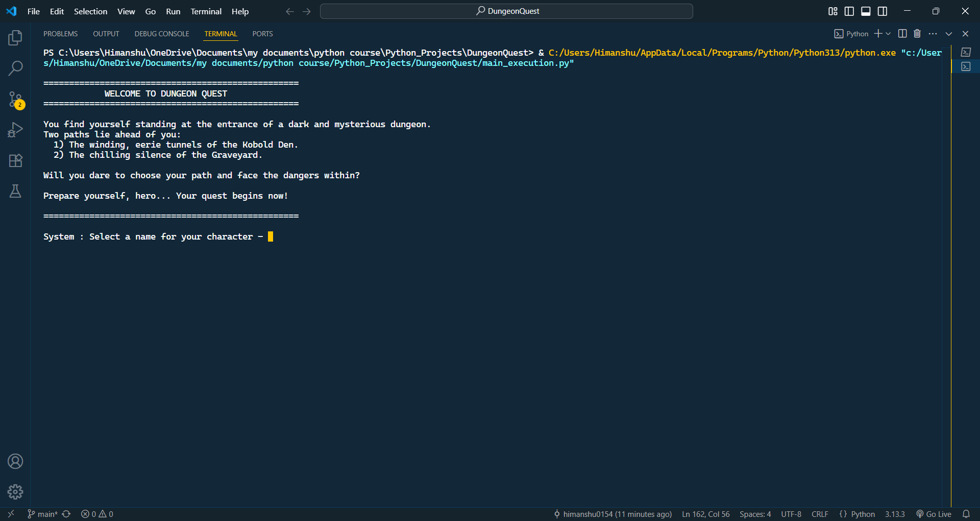Viewport: 980px width, 521px height.
Task: Open terminal Views and More Actions ellipsis
Action: point(933,34)
